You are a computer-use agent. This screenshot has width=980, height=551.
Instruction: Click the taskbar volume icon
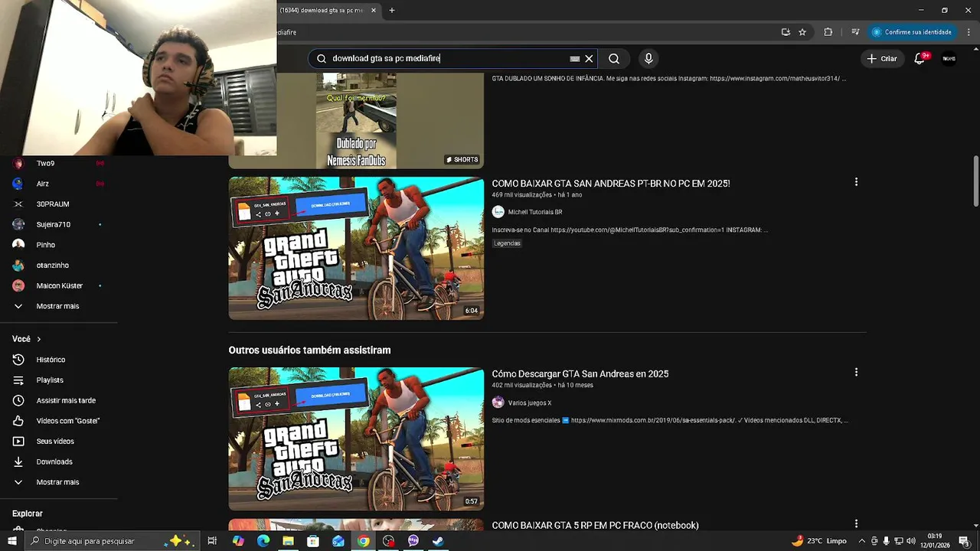(911, 541)
